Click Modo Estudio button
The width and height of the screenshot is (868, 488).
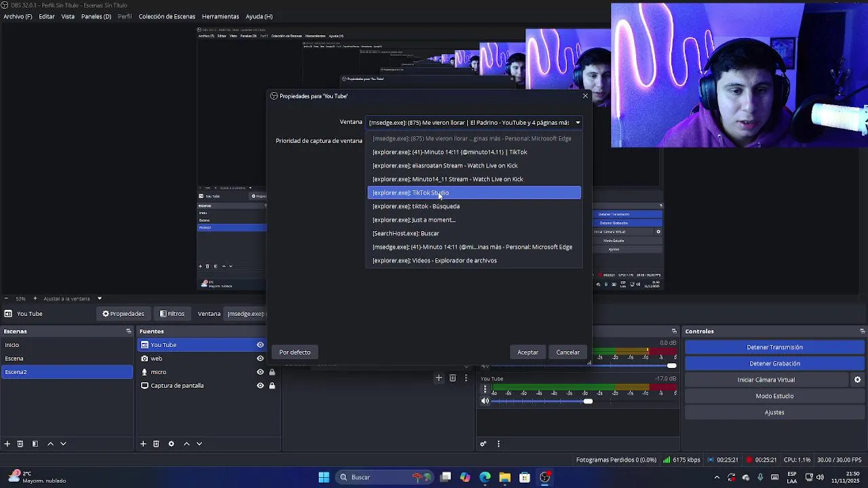click(x=774, y=396)
